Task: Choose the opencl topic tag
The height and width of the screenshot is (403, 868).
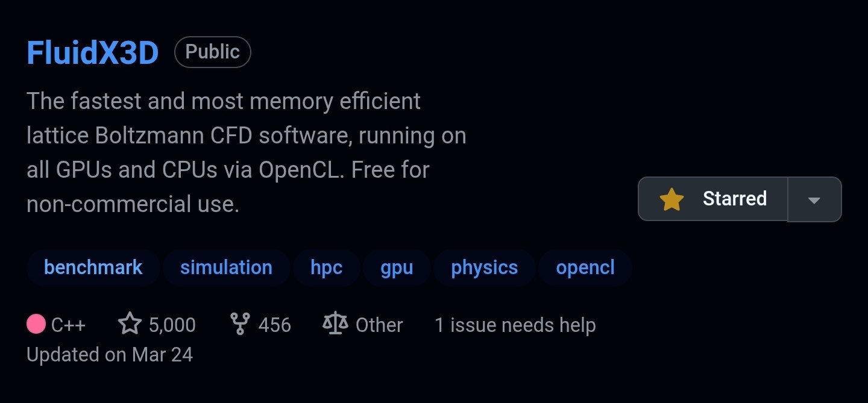Action: tap(585, 267)
